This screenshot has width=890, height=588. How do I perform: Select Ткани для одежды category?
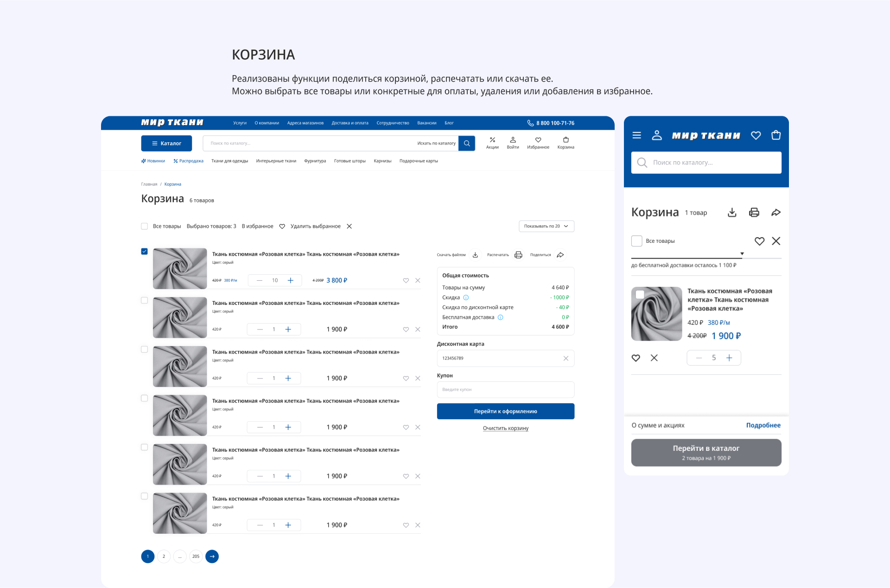coord(229,161)
